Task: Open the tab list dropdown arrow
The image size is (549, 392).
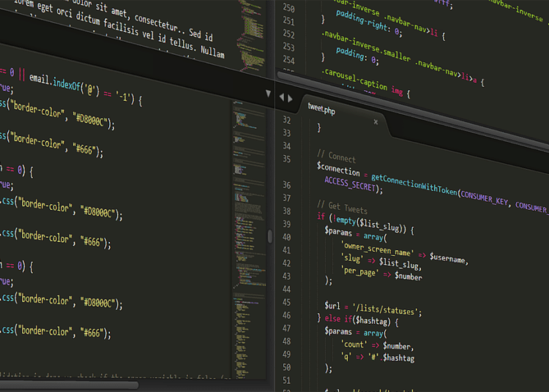Action: click(x=268, y=94)
